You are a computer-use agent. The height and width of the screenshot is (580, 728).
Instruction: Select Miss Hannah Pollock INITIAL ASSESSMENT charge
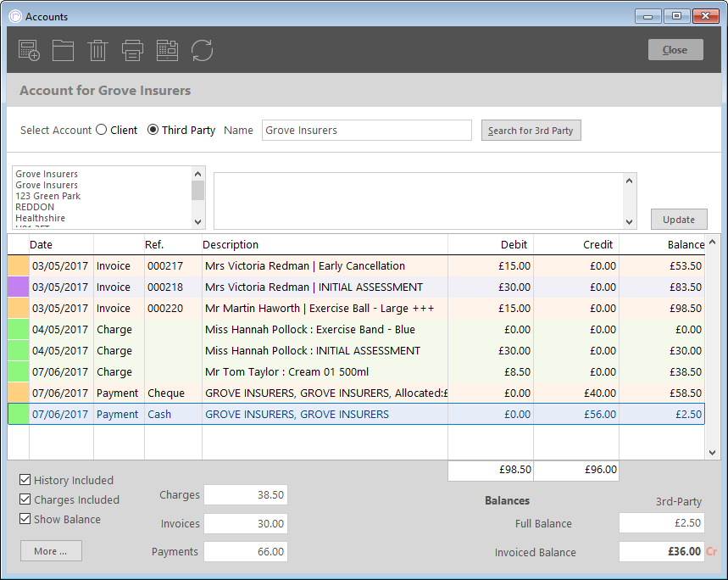point(356,350)
